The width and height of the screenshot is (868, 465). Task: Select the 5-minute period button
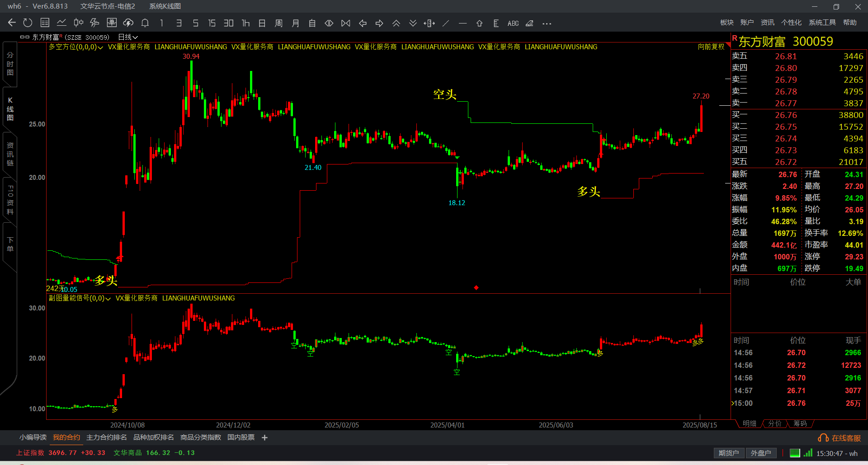tap(195, 23)
